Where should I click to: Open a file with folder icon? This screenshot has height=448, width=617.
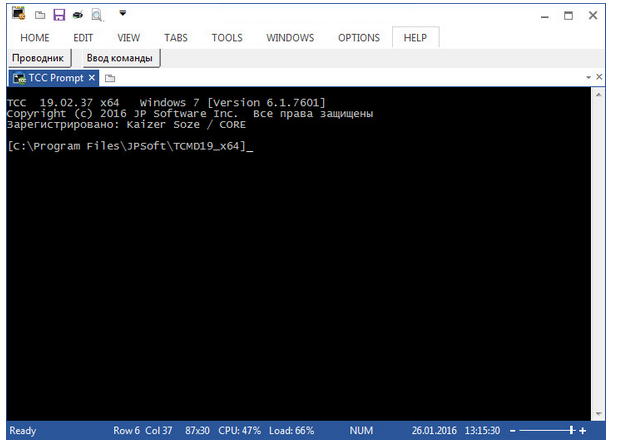tap(40, 15)
